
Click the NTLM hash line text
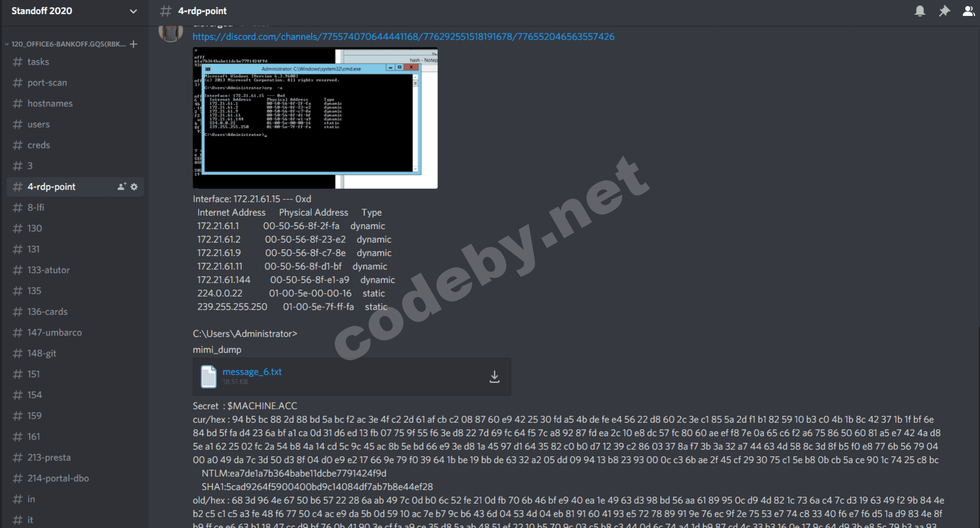point(294,473)
